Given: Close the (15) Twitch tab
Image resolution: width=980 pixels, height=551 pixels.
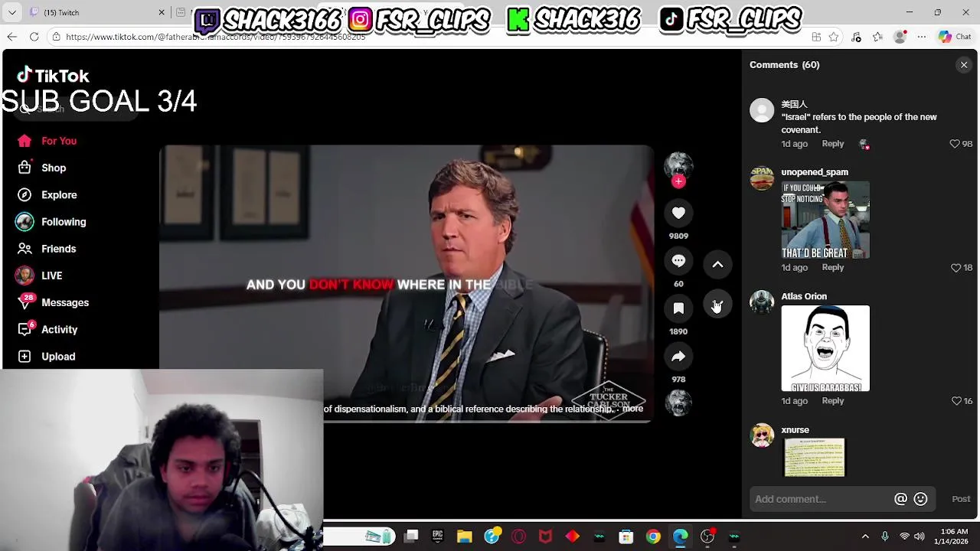Looking at the screenshot, I should 162,12.
